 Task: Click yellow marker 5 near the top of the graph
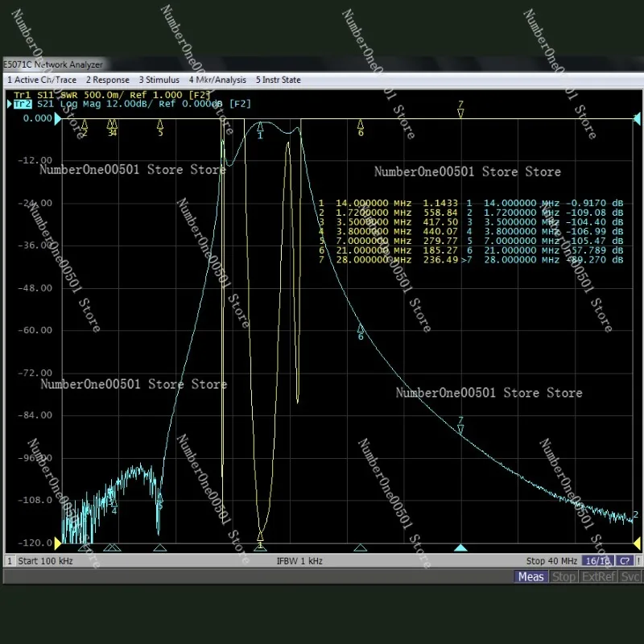click(160, 127)
